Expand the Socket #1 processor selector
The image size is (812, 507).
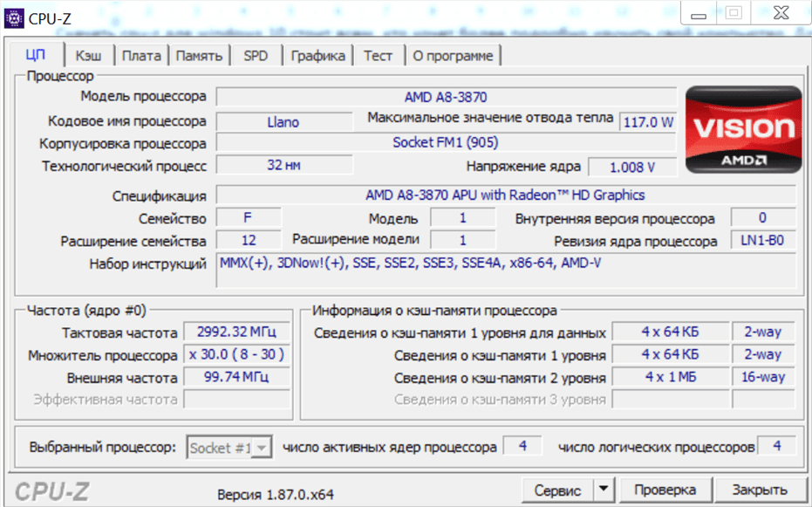(261, 448)
